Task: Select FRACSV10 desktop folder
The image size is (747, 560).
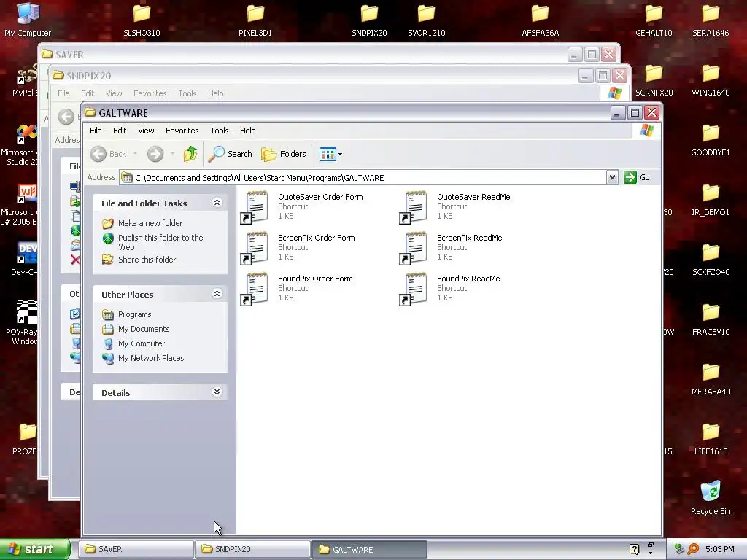Action: click(x=711, y=319)
